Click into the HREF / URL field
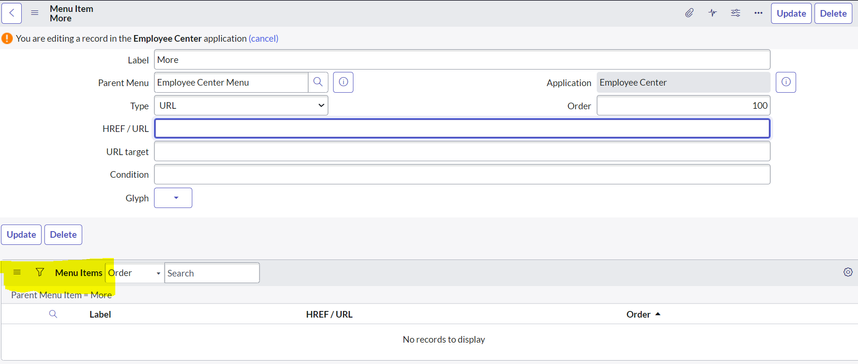Image resolution: width=858 pixels, height=364 pixels. pyautogui.click(x=462, y=129)
